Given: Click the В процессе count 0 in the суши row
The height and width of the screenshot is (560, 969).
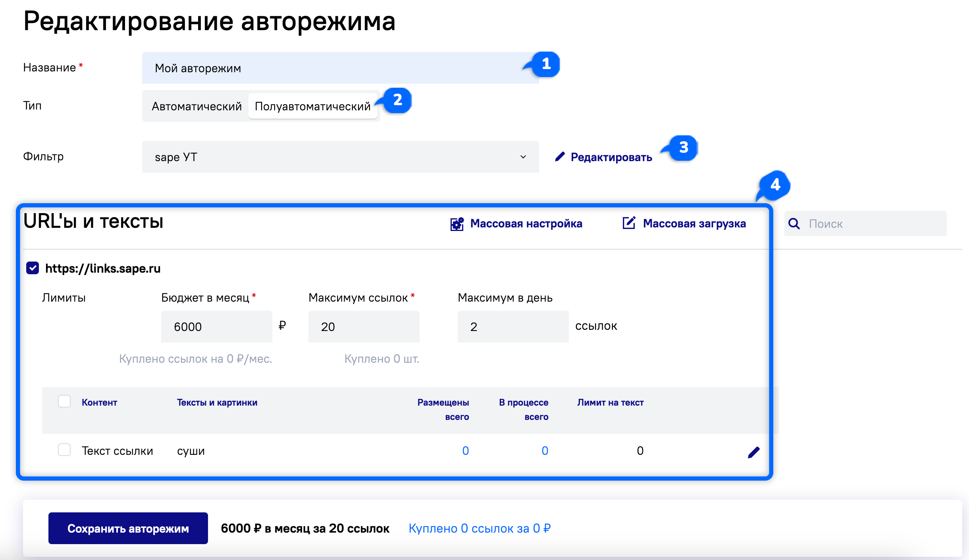Looking at the screenshot, I should (545, 451).
